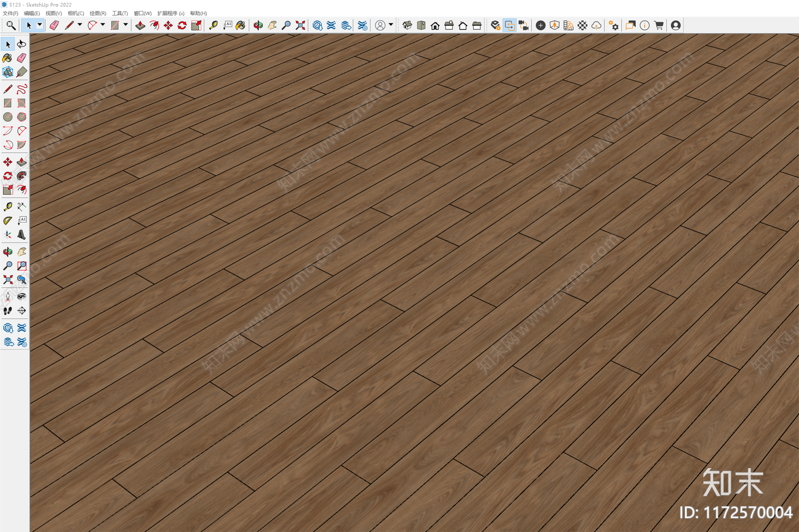Expand the Select tool dropdown arrow
This screenshot has width=799, height=532.
pos(39,25)
